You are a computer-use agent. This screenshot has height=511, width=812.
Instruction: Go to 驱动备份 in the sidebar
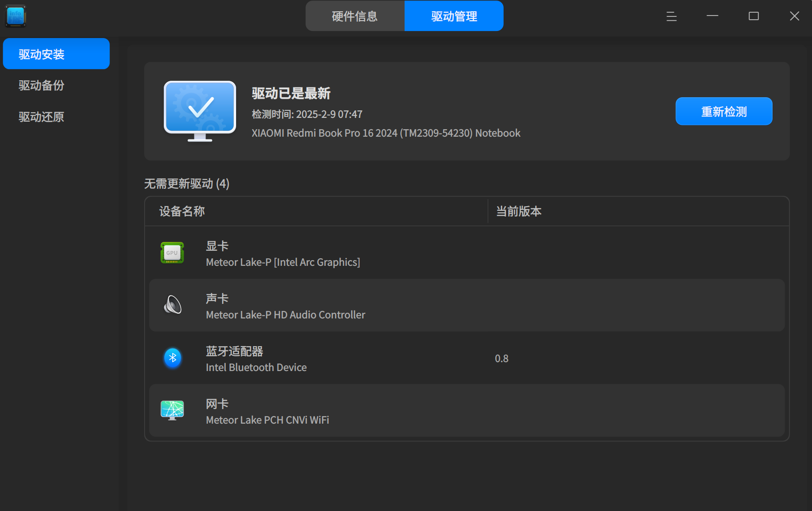pos(56,85)
